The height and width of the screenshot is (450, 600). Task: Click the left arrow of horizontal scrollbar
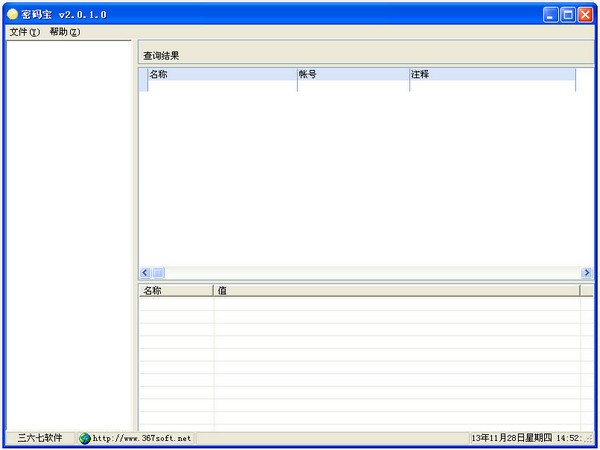(x=145, y=272)
